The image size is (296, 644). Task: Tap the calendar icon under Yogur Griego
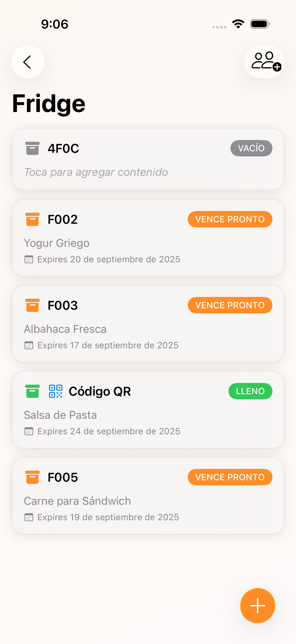pos(29,260)
